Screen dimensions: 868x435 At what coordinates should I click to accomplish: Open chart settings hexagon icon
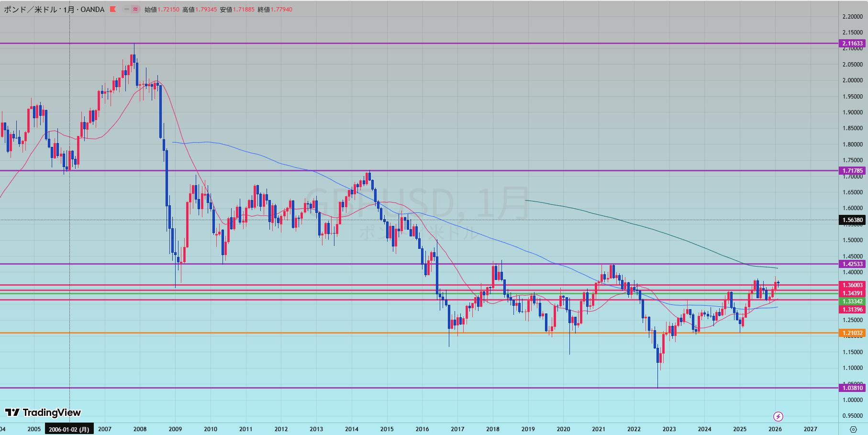pos(853,429)
